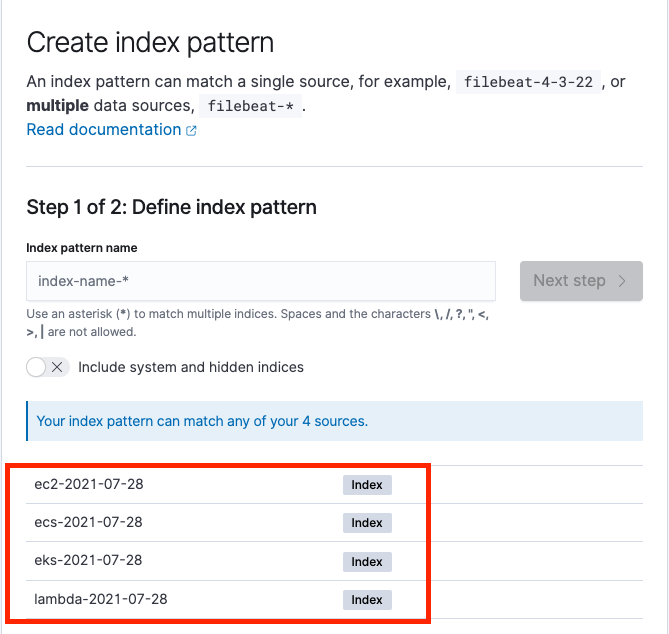Focus the Index pattern name field

(x=261, y=281)
